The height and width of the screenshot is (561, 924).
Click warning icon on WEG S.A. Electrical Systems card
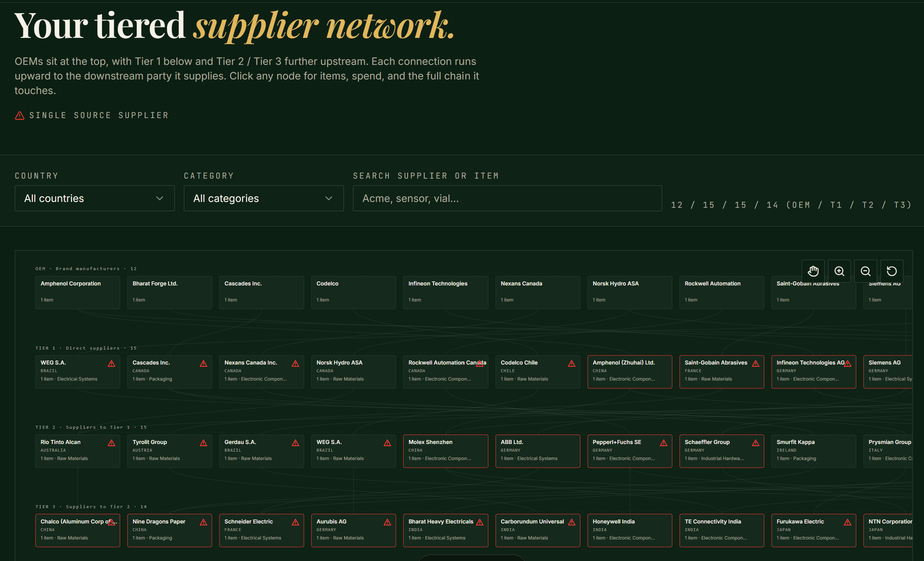point(112,363)
